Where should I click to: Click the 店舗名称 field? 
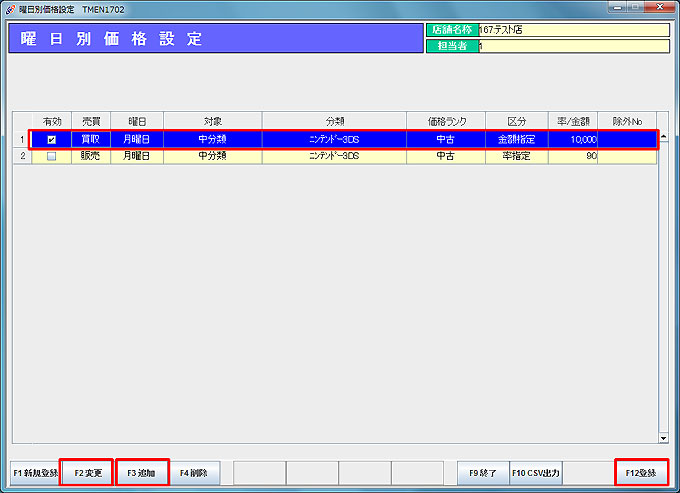click(x=573, y=30)
